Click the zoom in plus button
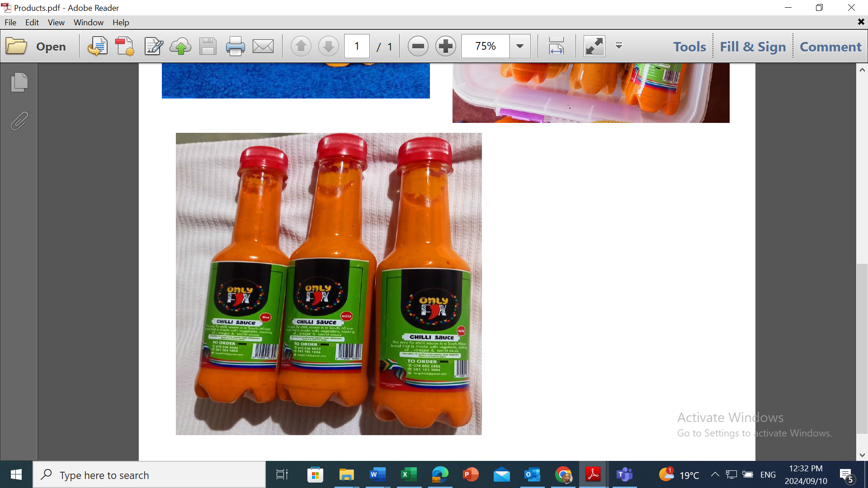This screenshot has width=868, height=488. (x=446, y=46)
